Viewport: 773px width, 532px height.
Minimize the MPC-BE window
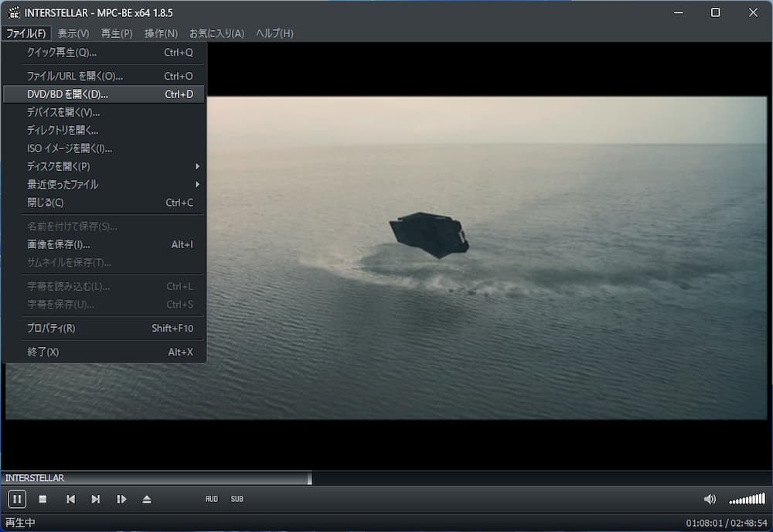679,12
